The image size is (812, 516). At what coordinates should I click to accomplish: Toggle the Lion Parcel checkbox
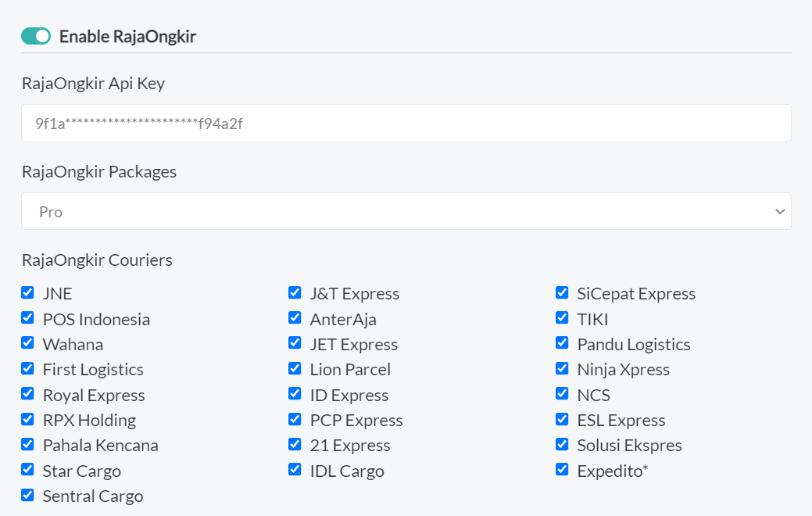pos(295,368)
